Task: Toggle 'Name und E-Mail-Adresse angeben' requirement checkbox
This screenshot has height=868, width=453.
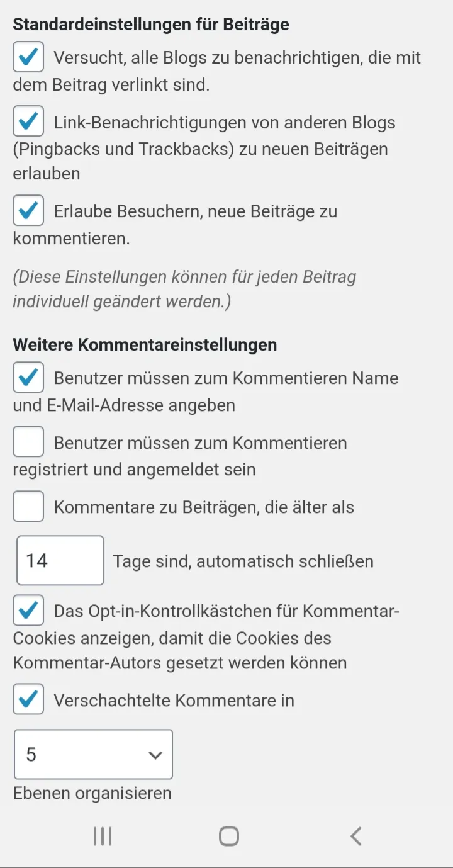Action: click(x=28, y=378)
